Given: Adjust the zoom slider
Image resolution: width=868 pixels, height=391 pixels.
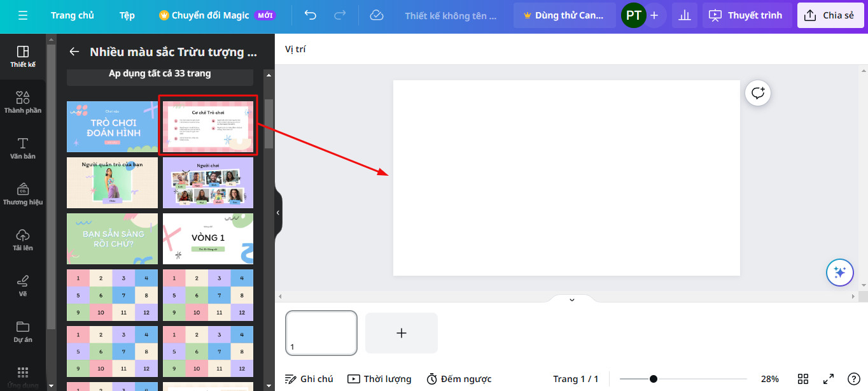Looking at the screenshot, I should (654, 377).
